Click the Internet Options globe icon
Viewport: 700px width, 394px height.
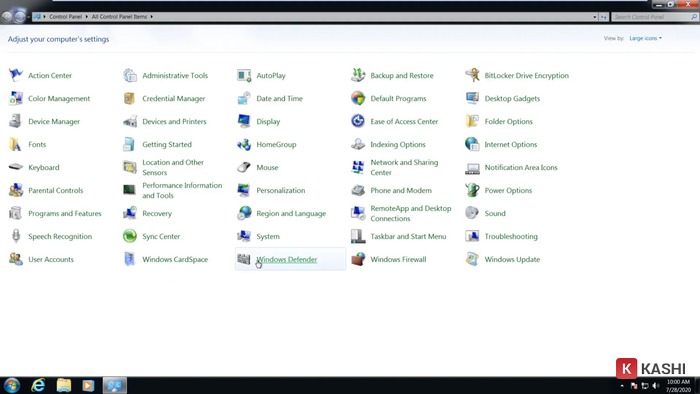click(472, 144)
